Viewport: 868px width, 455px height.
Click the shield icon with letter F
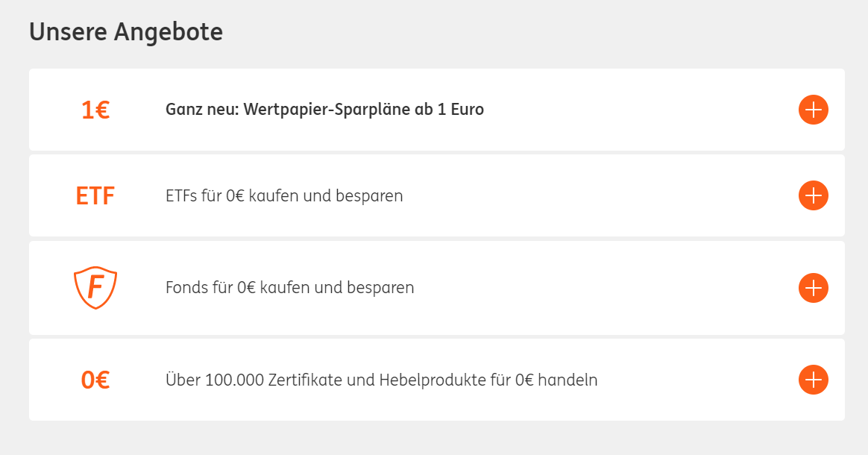tap(95, 287)
